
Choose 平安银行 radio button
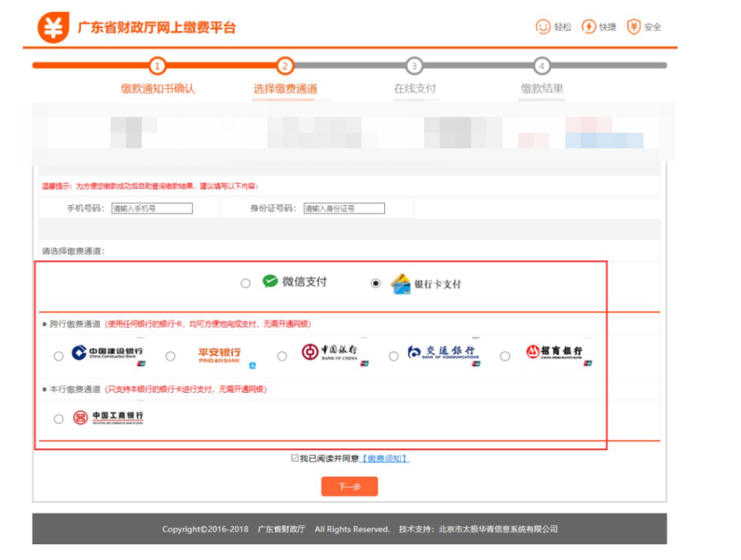[x=171, y=356]
